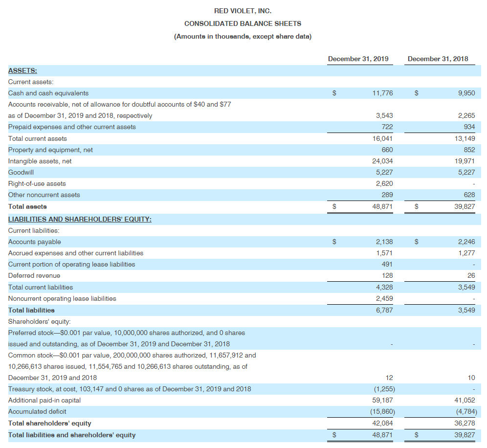Image resolution: width=487 pixels, height=448 pixels.
Task: Click cash value 9,950
Action: (466, 93)
